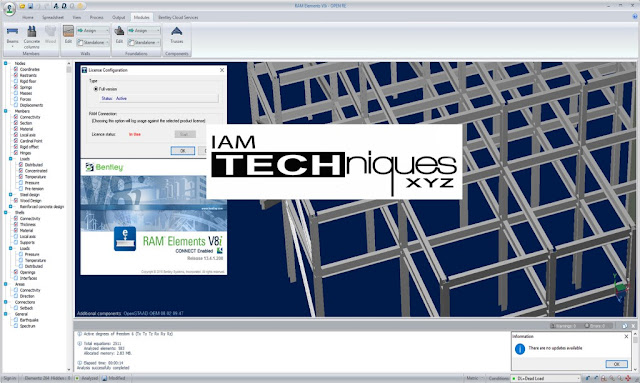Click the output log vertical scrollbar
This screenshot has height=383, width=640.
point(635,351)
